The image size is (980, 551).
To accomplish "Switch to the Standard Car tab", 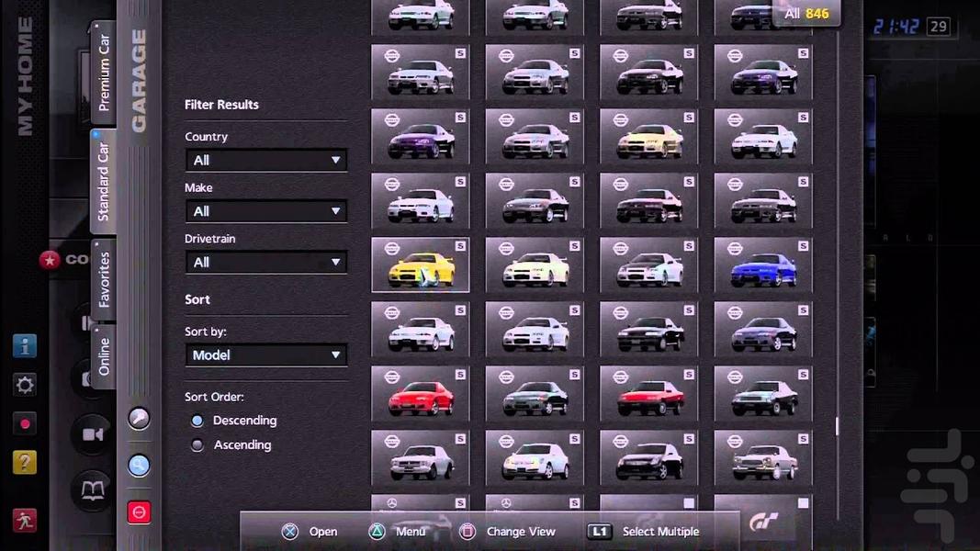I will [x=104, y=181].
